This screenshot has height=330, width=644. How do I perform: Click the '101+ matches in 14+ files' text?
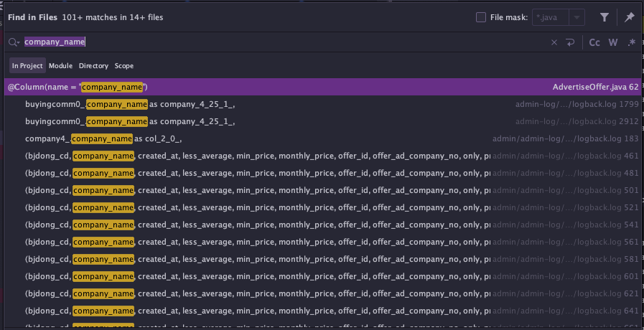(113, 18)
